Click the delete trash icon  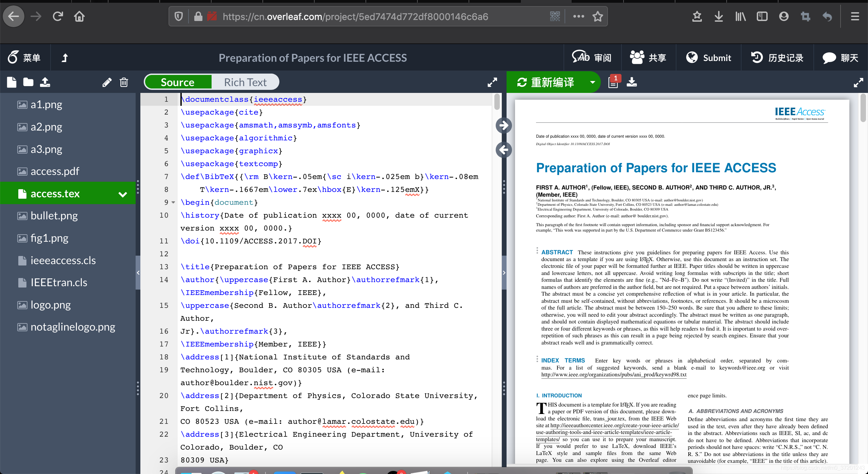124,82
